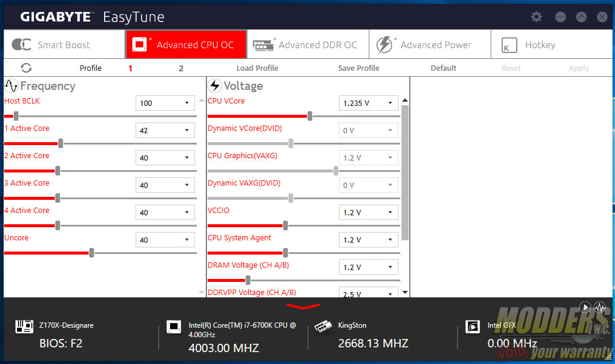The image size is (615, 364).
Task: Click the CPU VCore slider handle
Action: click(310, 116)
